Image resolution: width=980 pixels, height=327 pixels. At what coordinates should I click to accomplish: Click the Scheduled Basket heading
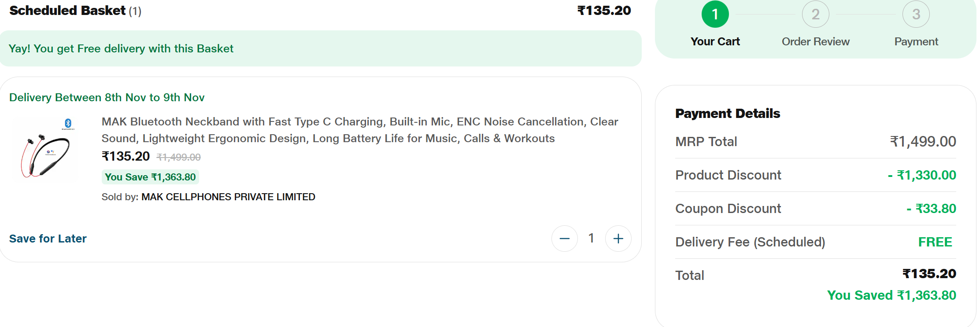coord(67,11)
